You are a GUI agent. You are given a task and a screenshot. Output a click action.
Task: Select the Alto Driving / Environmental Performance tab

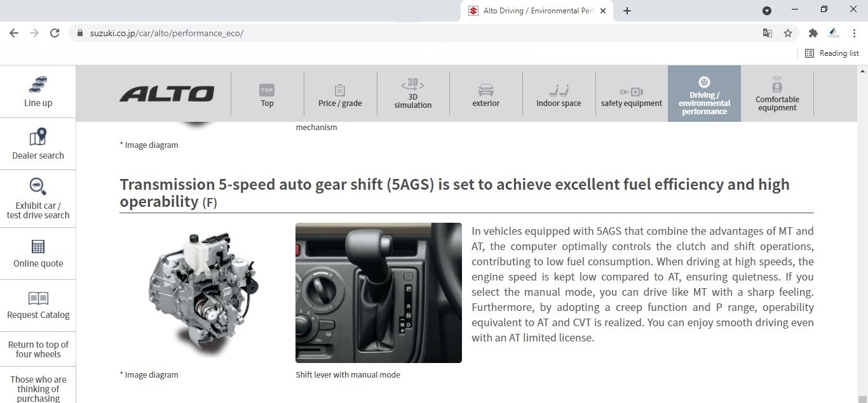(538, 11)
